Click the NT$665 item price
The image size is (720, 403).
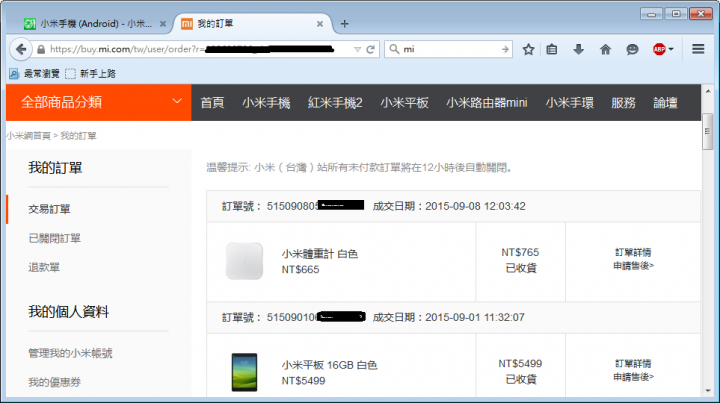click(300, 270)
